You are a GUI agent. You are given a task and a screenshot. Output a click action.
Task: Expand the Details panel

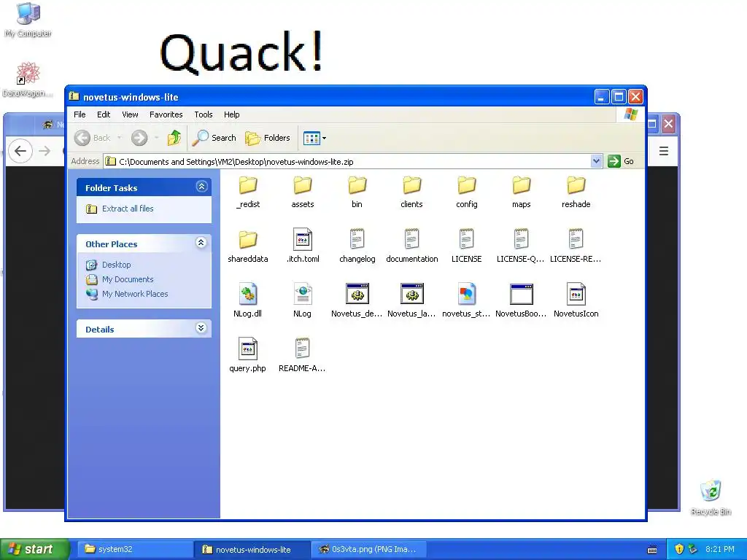coord(201,328)
